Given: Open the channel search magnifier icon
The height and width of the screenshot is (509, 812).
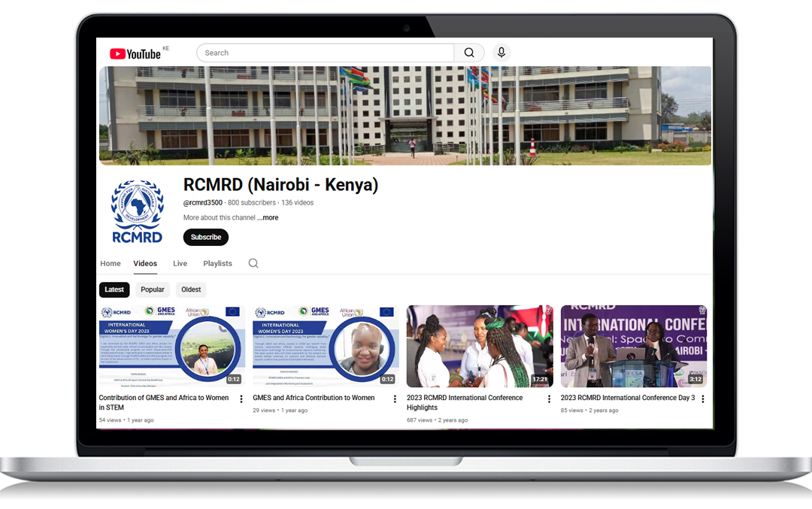Looking at the screenshot, I should pos(253,263).
